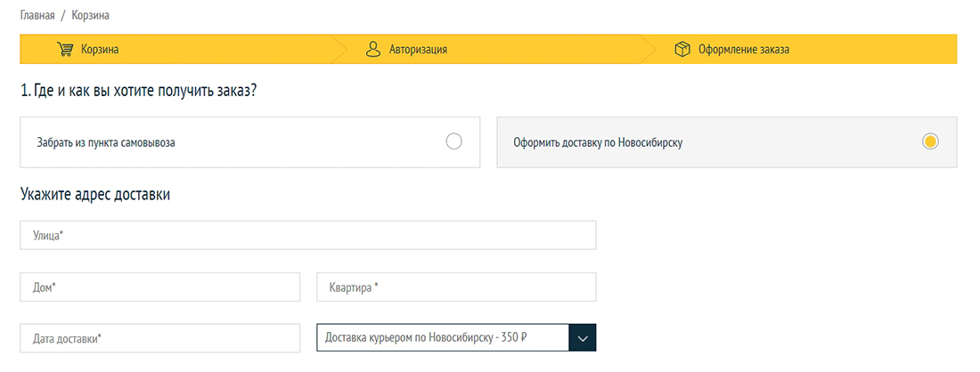Choose the 'Забрать из пункта самовывоза' option text
Screen dimensions: 980x372
point(106,142)
